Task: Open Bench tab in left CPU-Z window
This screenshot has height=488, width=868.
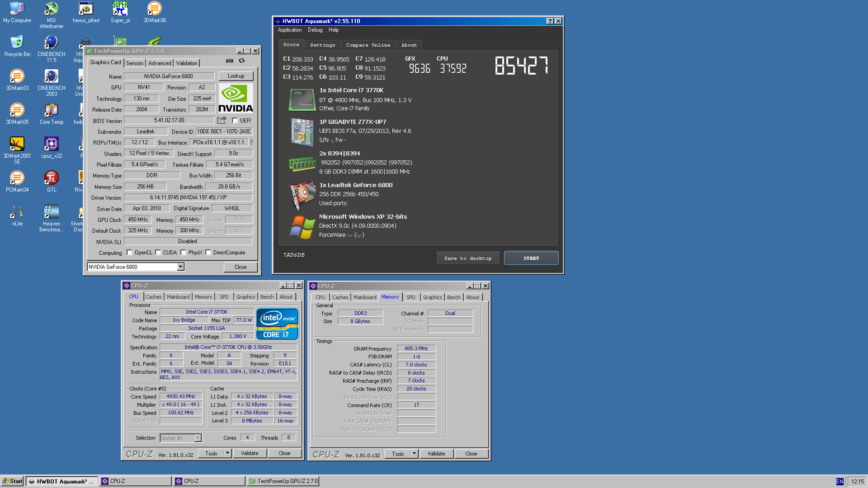Action: [267, 297]
